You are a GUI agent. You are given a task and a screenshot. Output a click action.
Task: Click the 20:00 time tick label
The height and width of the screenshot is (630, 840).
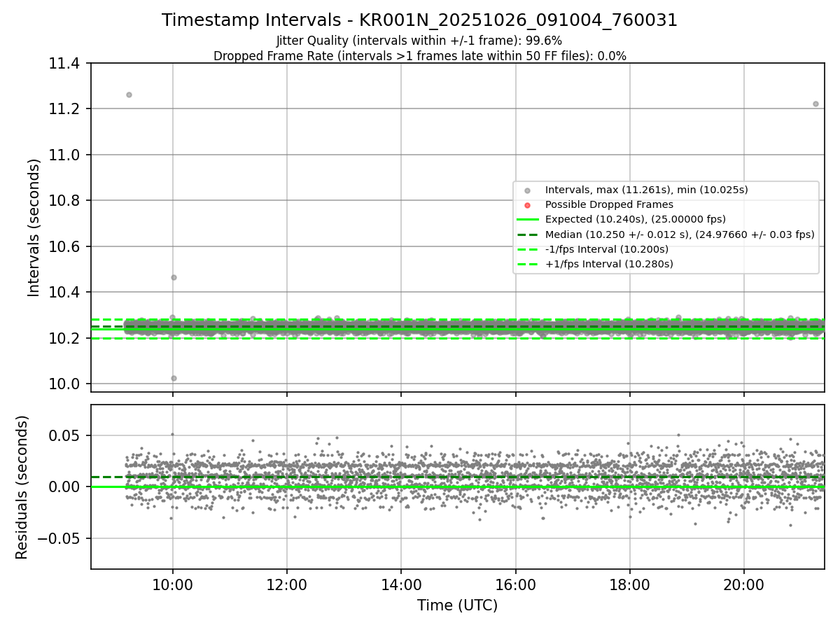(743, 586)
